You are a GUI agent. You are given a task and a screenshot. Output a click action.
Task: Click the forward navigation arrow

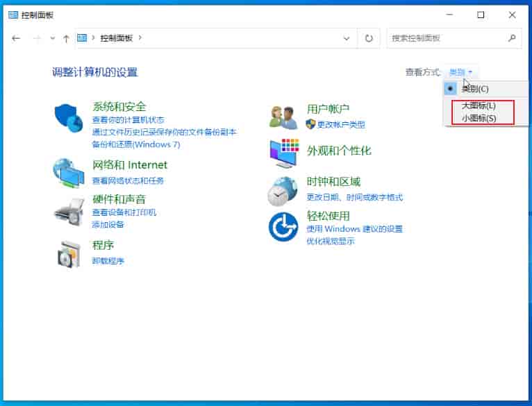click(x=37, y=38)
